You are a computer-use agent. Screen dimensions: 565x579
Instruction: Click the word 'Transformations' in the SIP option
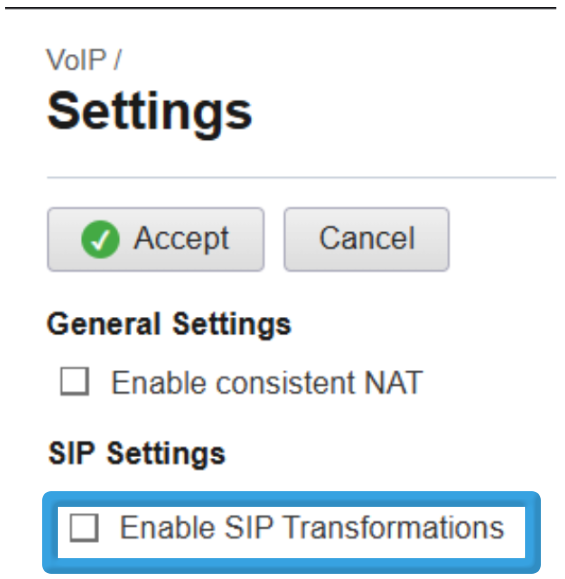(394, 528)
